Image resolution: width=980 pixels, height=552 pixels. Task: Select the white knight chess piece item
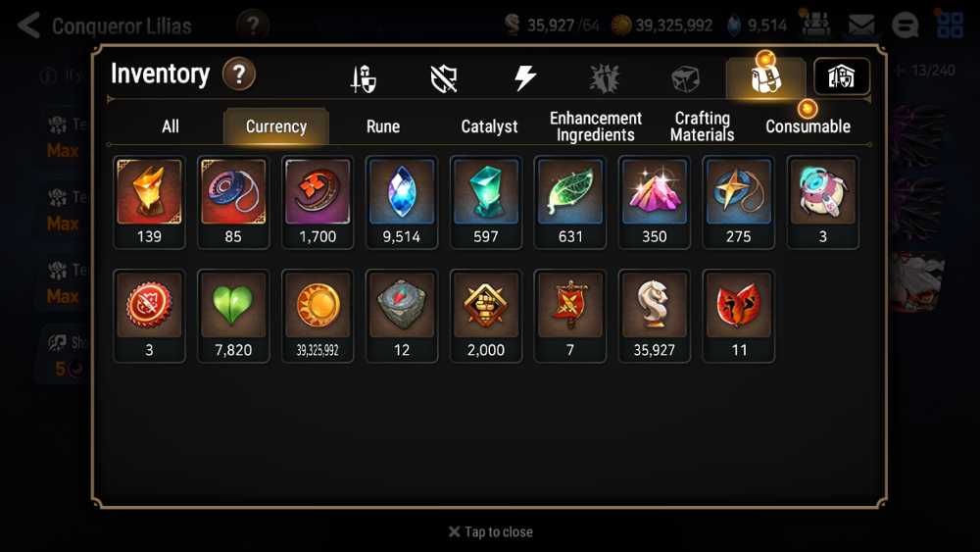(655, 316)
